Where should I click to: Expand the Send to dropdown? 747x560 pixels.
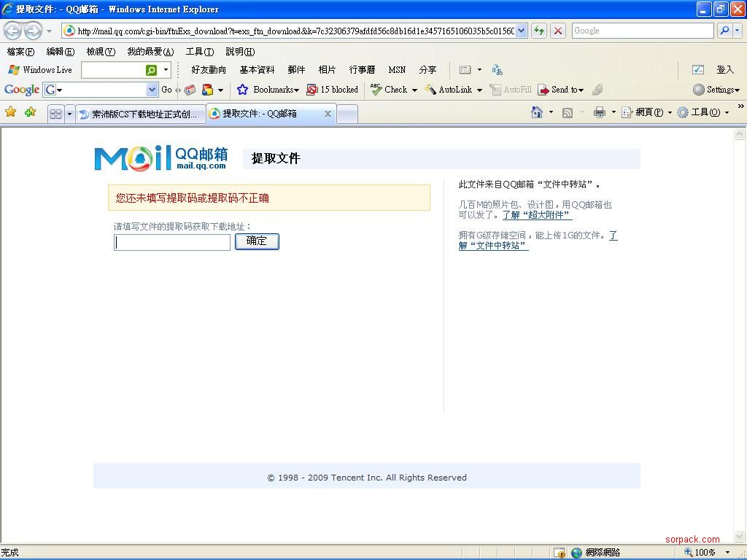coord(560,90)
